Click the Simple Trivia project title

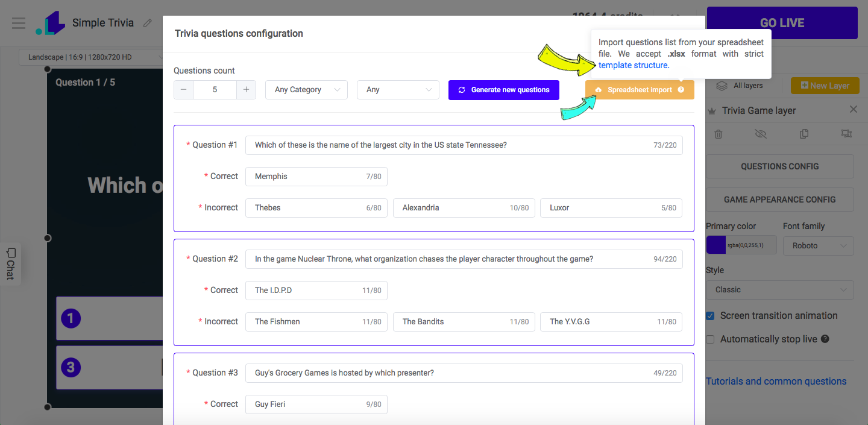point(103,23)
